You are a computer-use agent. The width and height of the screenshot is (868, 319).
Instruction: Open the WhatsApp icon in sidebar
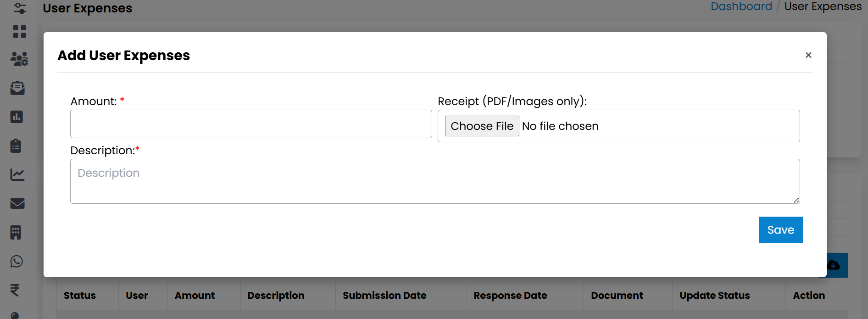coord(17,261)
